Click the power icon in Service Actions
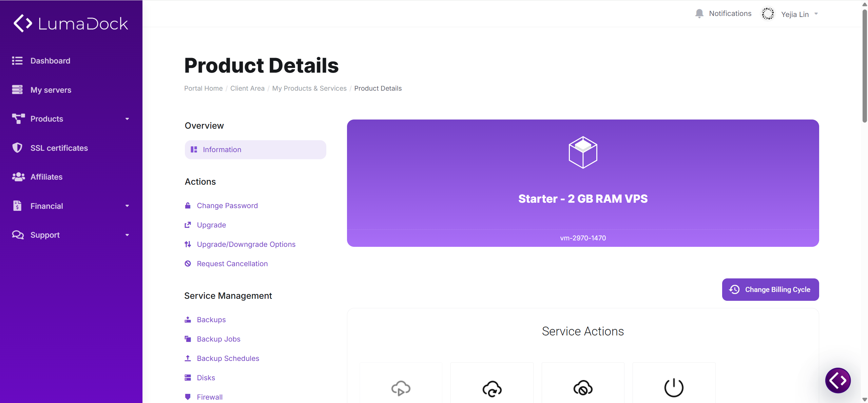868x403 pixels. point(674,387)
